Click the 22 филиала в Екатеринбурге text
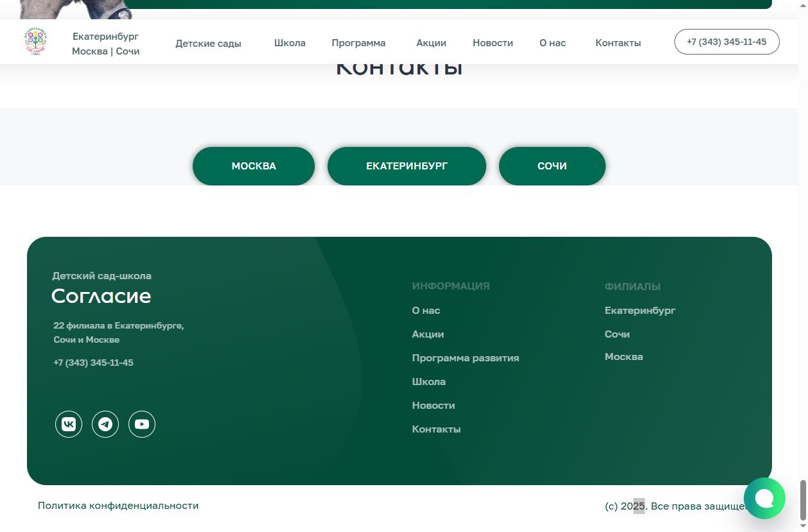This screenshot has height=532, width=808. click(x=119, y=326)
